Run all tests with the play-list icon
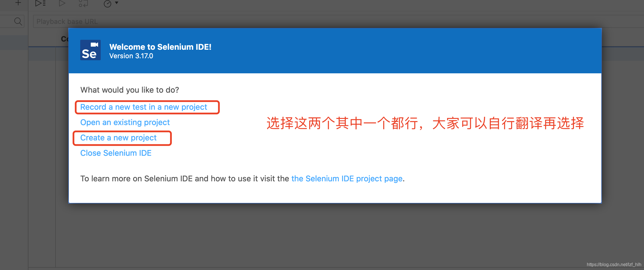Image resolution: width=644 pixels, height=270 pixels. coord(40,3)
